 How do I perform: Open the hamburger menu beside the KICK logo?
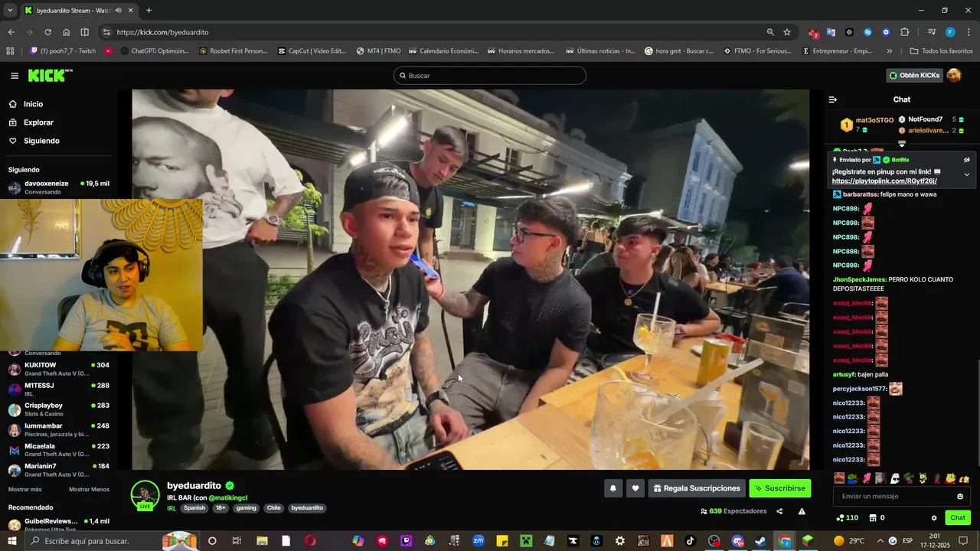[x=15, y=76]
